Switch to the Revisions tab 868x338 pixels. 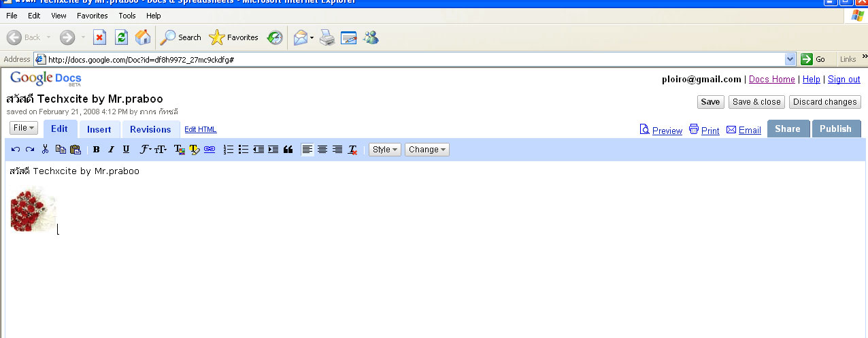click(x=150, y=129)
